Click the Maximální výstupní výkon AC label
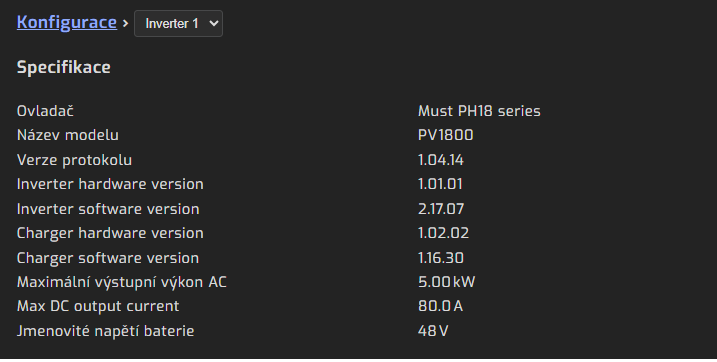The width and height of the screenshot is (717, 362). [x=122, y=282]
